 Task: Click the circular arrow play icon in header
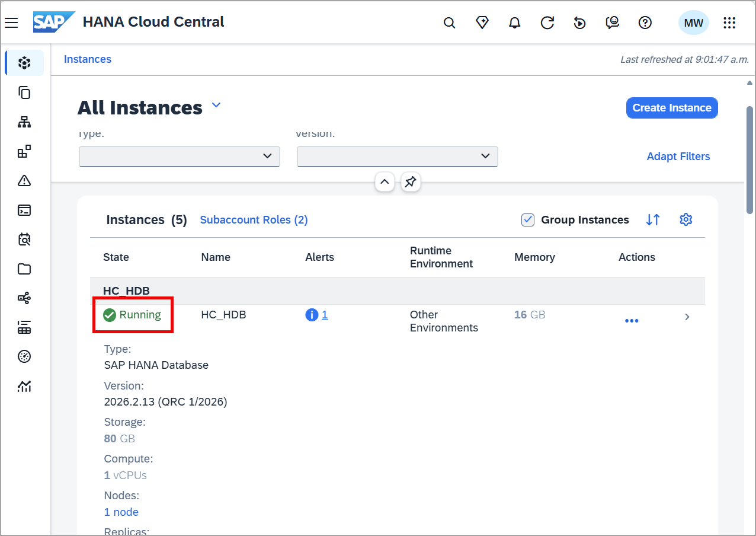(x=580, y=23)
